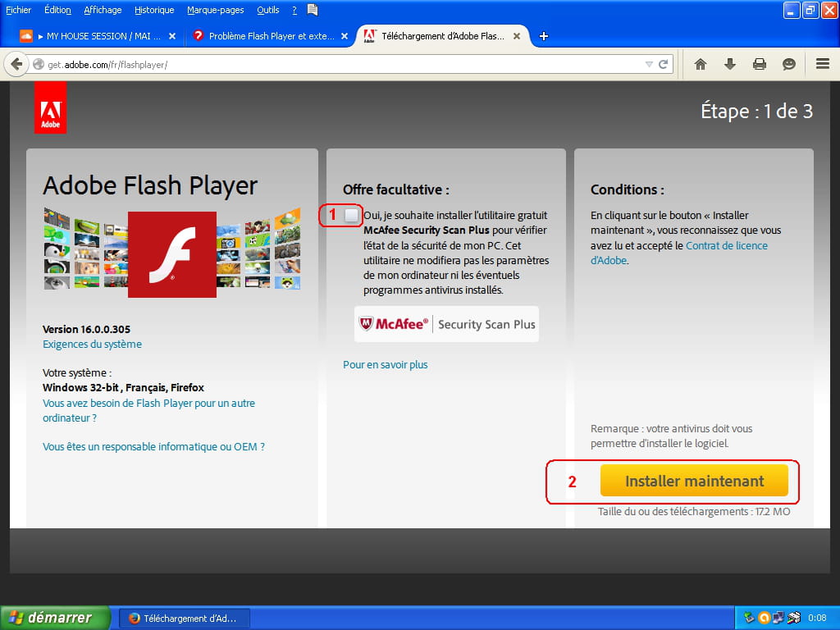Expand the URL bar history dropdown arrow
The height and width of the screenshot is (630, 840).
[649, 64]
